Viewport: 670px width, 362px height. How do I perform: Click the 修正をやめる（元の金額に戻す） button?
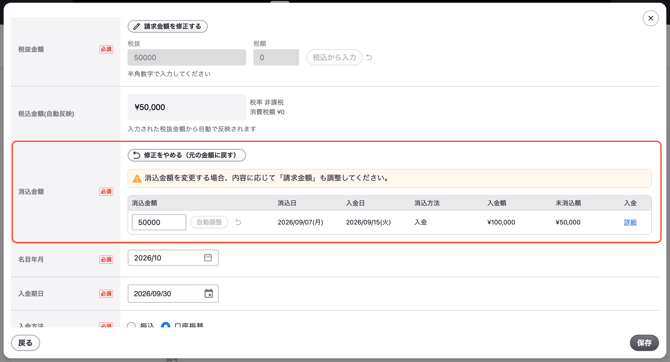click(x=187, y=155)
